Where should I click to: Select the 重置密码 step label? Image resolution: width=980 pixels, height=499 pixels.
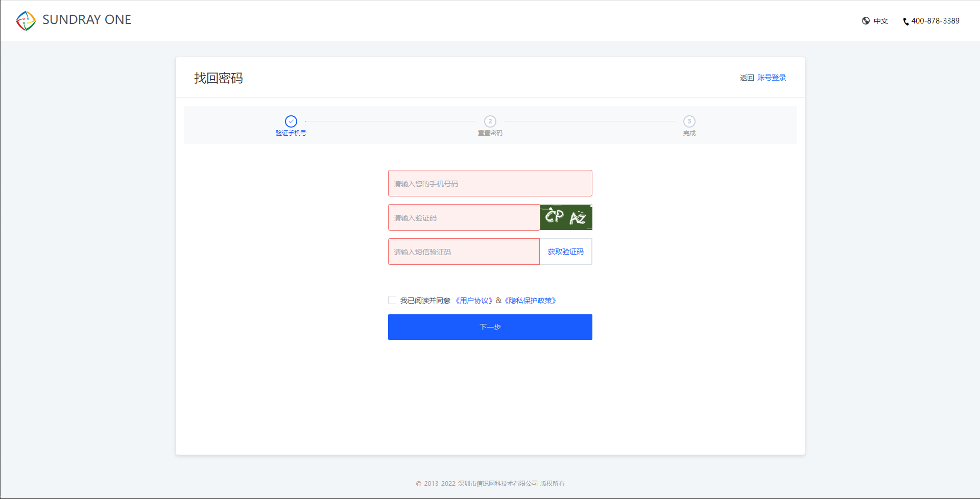click(490, 133)
